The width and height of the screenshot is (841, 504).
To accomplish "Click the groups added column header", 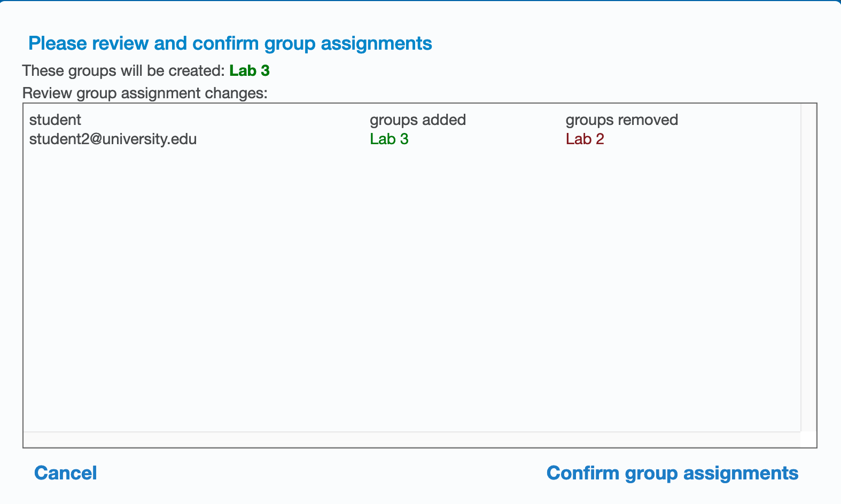I will [x=418, y=120].
